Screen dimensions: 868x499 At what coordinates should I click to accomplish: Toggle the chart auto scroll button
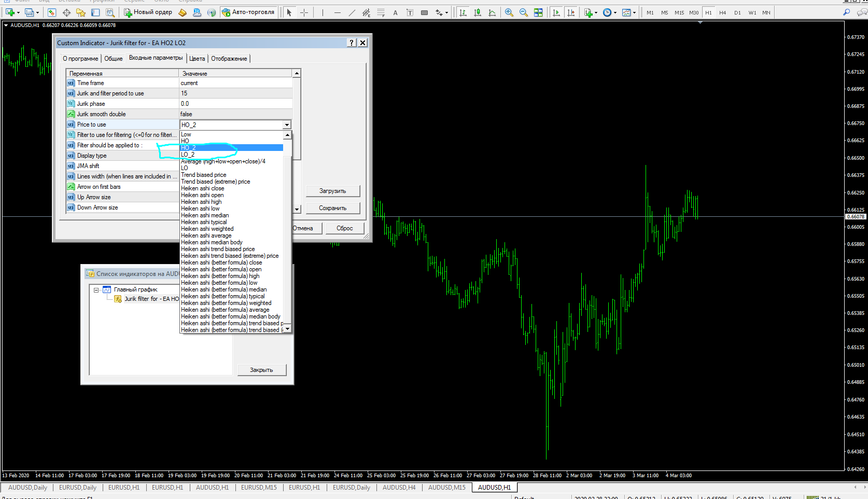click(556, 12)
